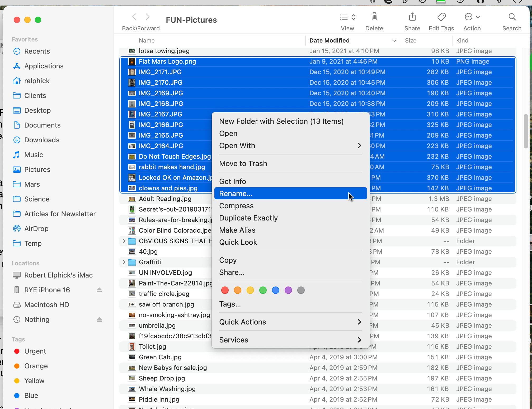Image resolution: width=532 pixels, height=409 pixels.
Task: Apply the red tag color
Action: point(225,290)
